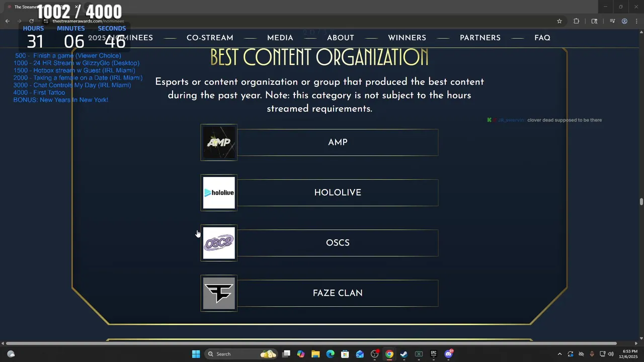Screen dimensions: 644x362
Task: Open the AMP nominee logo thumbnail
Action: coord(219,142)
